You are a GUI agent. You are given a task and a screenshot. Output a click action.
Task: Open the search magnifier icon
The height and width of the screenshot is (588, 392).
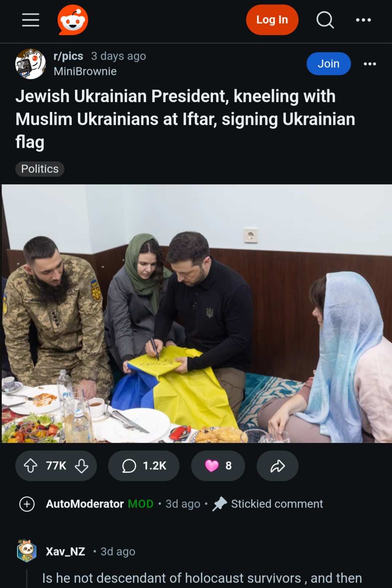[325, 20]
